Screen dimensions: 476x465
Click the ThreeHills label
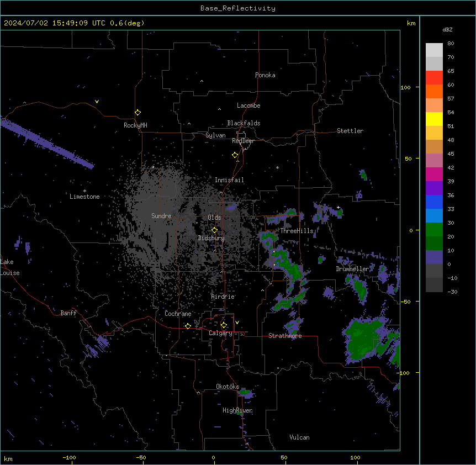pyautogui.click(x=297, y=231)
